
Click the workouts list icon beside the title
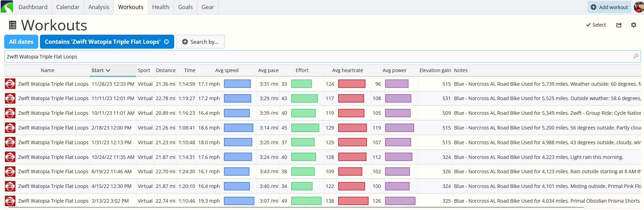pos(13,25)
